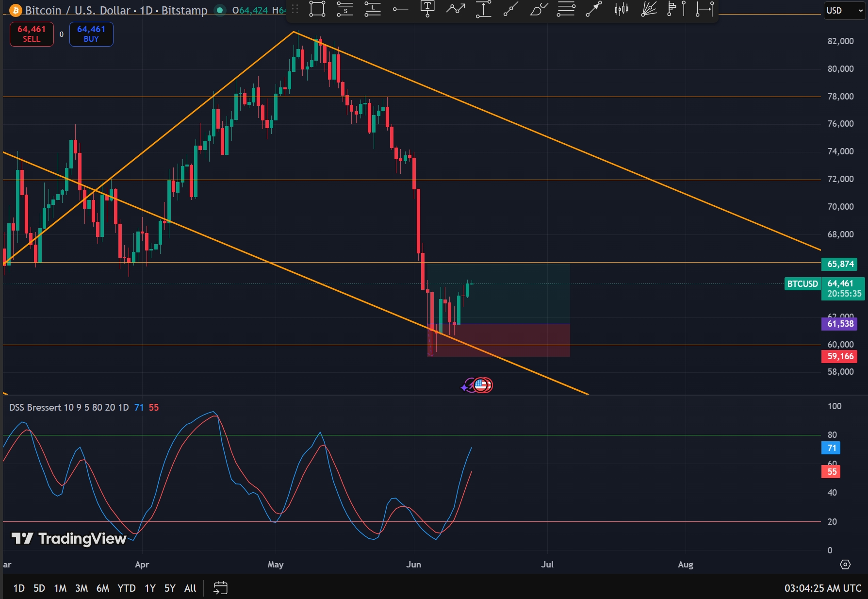Select the Long Position tool
The height and width of the screenshot is (599, 868).
[373, 9]
